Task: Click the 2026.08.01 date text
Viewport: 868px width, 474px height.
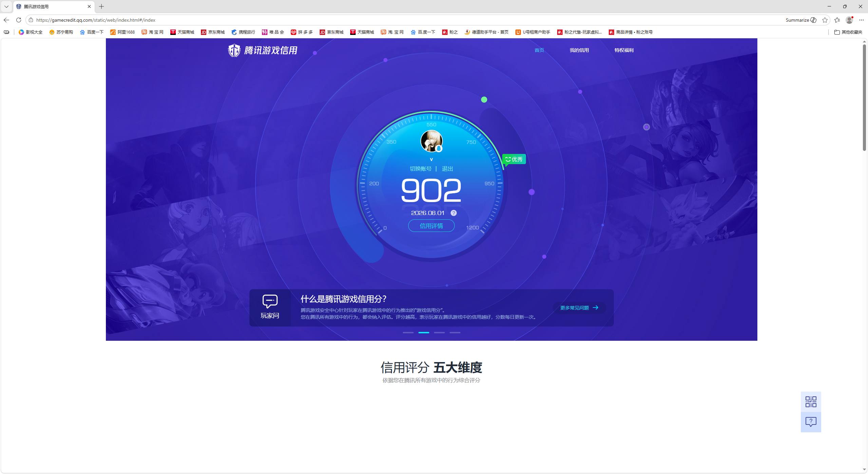Action: point(428,213)
